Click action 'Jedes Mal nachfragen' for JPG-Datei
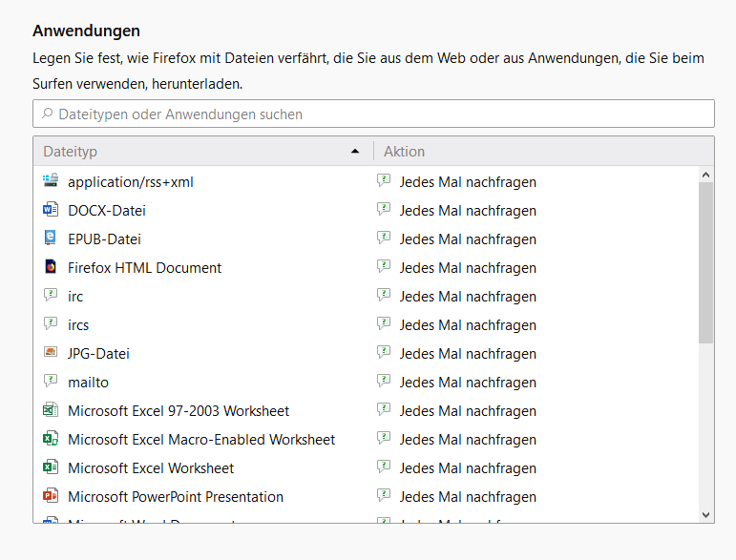This screenshot has height=560, width=736. pos(468,353)
